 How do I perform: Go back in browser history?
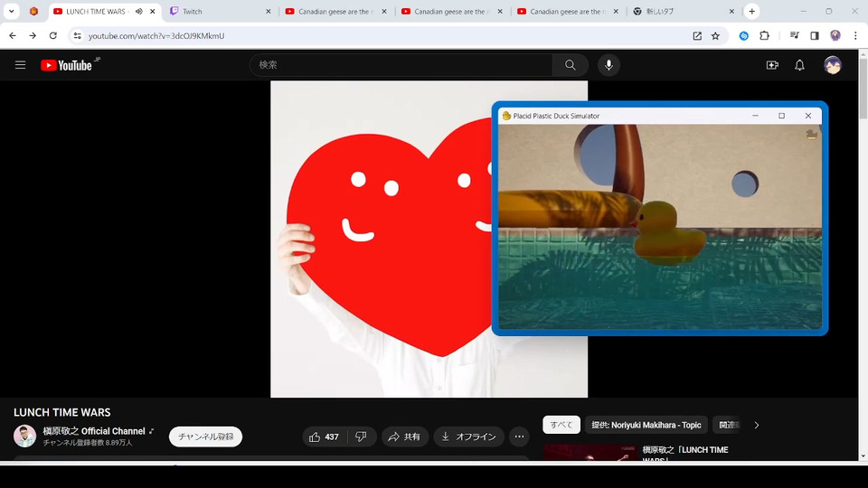(x=12, y=35)
